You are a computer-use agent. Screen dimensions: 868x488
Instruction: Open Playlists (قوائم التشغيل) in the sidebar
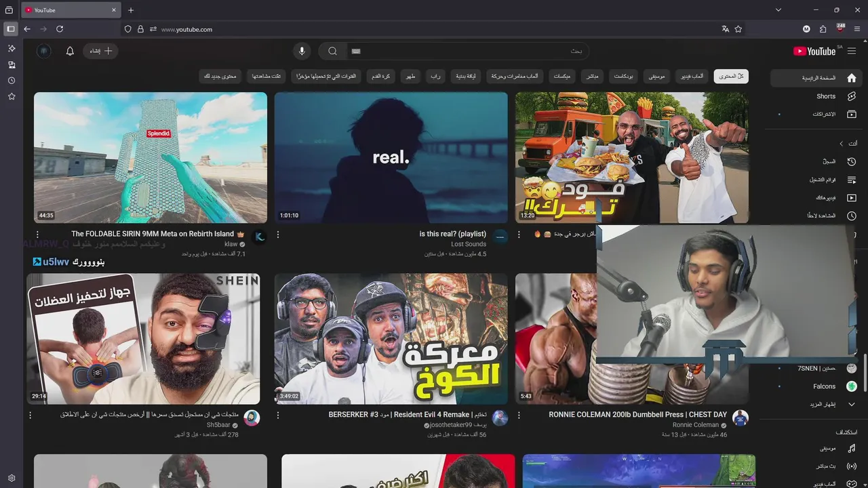(x=816, y=180)
